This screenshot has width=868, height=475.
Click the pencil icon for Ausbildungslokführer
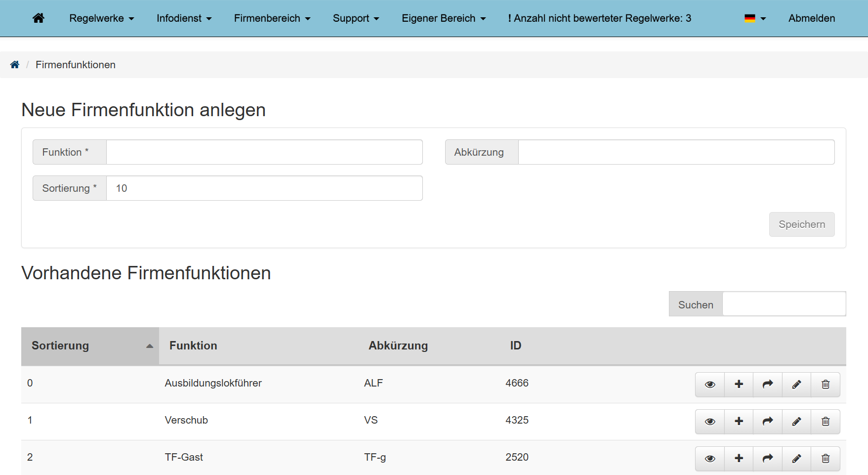796,385
